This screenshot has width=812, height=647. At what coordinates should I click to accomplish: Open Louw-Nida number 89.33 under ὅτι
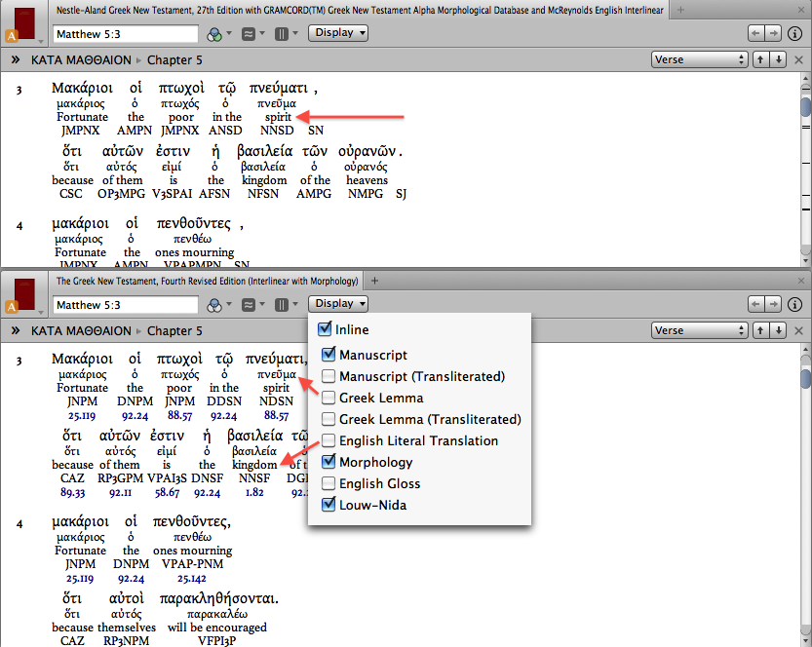click(x=72, y=493)
